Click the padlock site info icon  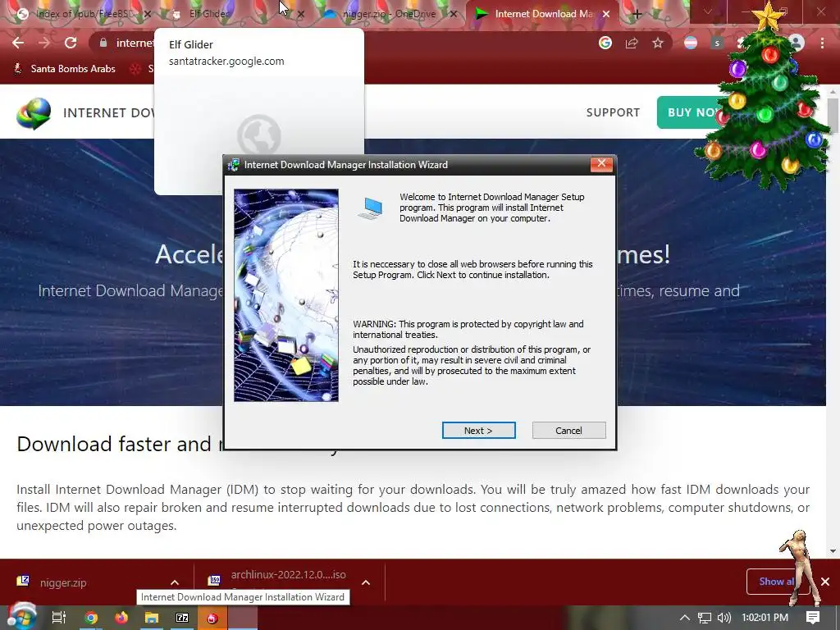click(x=103, y=43)
